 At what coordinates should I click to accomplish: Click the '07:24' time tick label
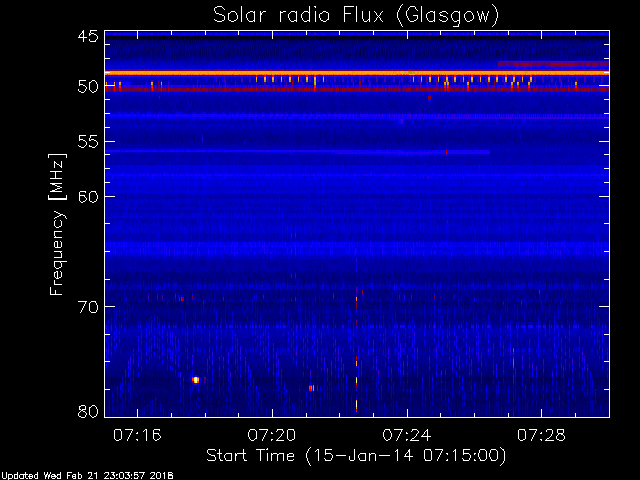click(407, 435)
